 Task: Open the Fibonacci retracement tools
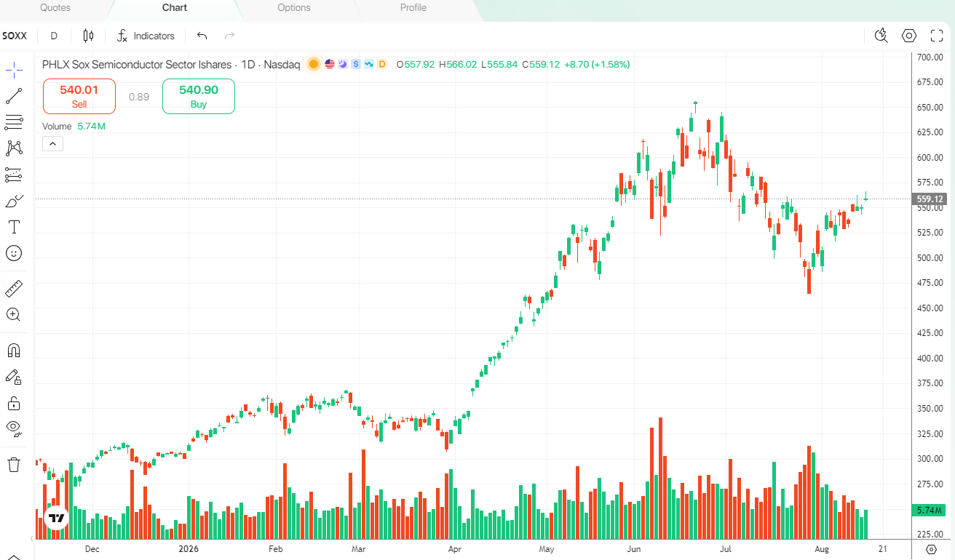[x=14, y=122]
